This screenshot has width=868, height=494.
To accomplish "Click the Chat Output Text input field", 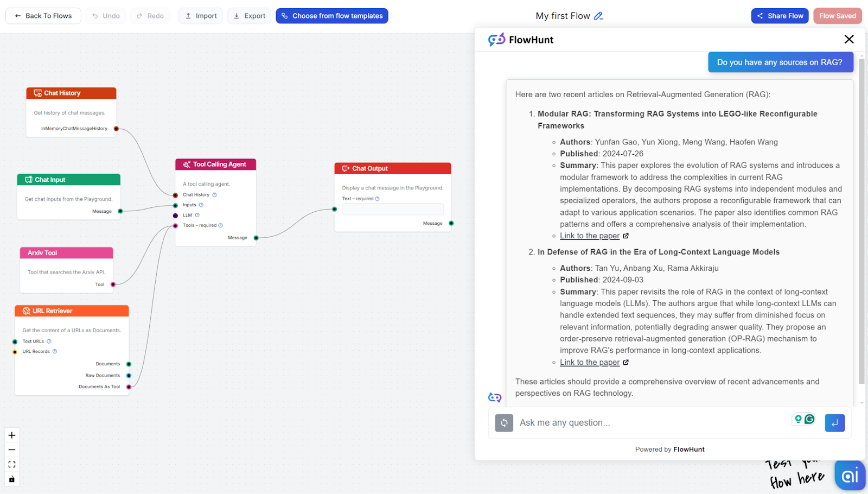I will 393,209.
